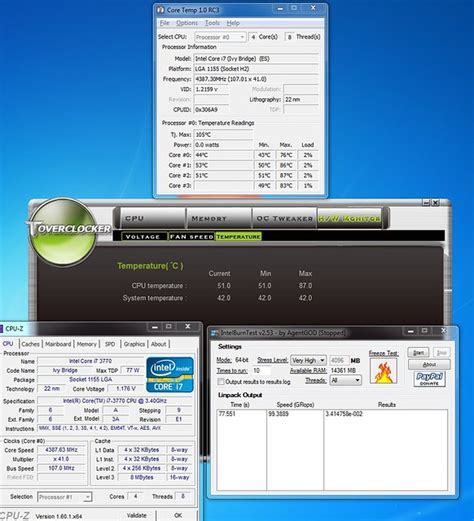Open the Core Temp Tools menu
The height and width of the screenshot is (521, 474).
coord(212,23)
